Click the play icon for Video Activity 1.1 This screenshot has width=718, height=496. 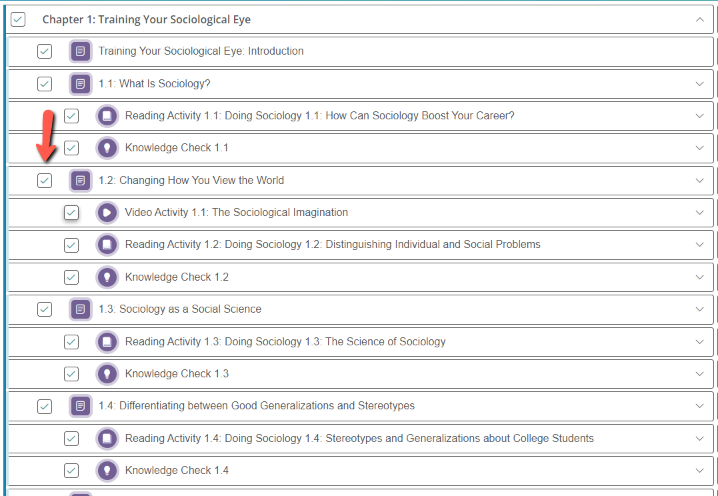point(107,213)
